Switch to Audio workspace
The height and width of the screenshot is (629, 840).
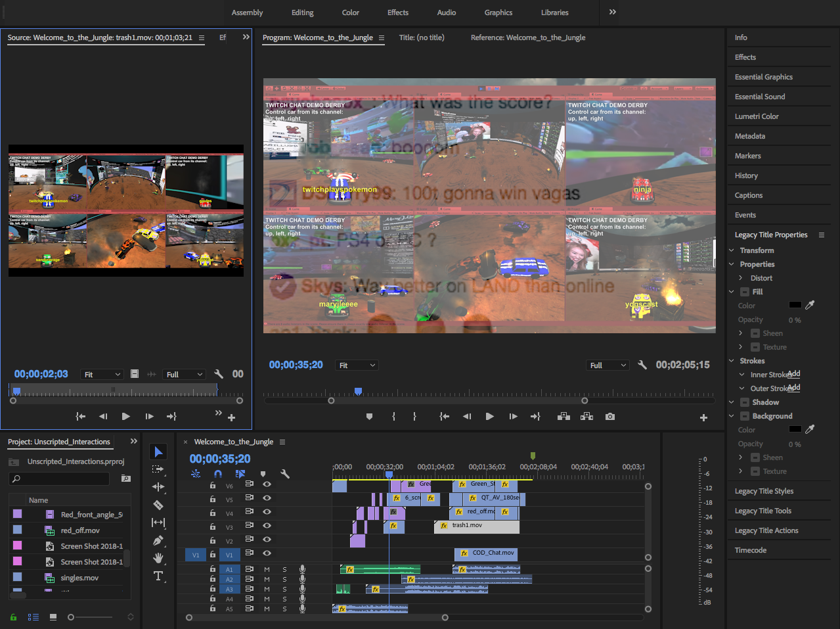(447, 12)
